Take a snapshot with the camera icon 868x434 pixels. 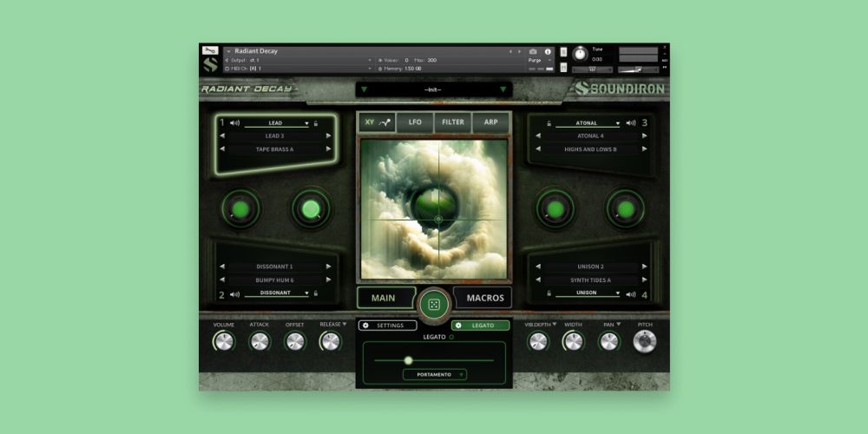point(533,51)
